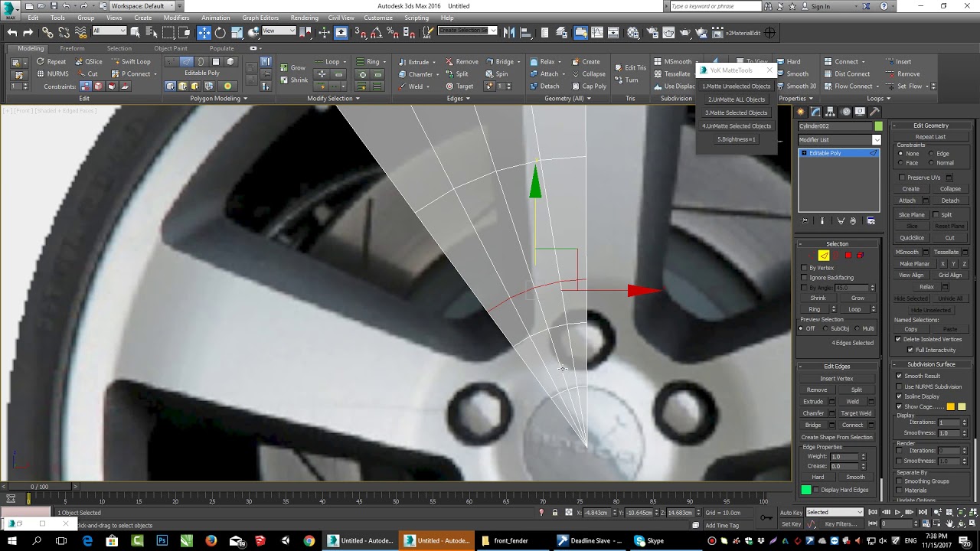Click the Repeat Last button
Image resolution: width=980 pixels, height=551 pixels.
[931, 137]
